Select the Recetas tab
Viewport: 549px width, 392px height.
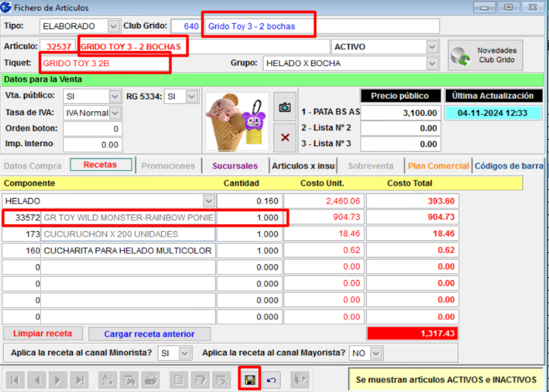pyautogui.click(x=100, y=165)
